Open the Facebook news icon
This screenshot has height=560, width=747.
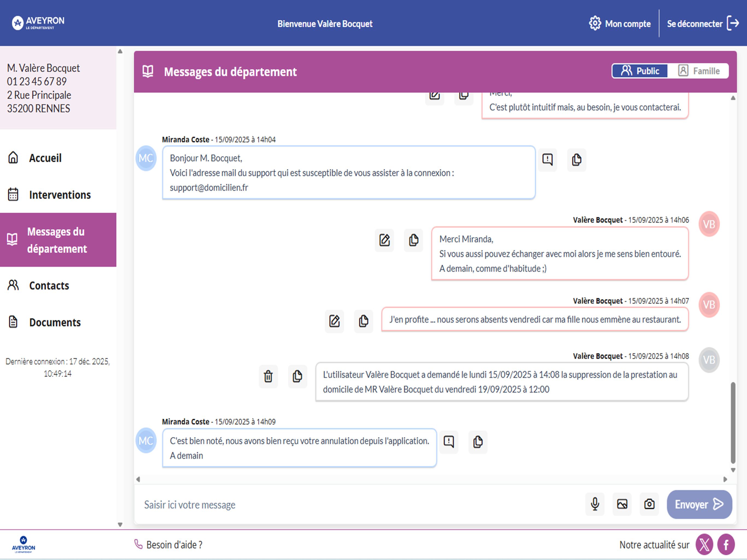tap(726, 544)
